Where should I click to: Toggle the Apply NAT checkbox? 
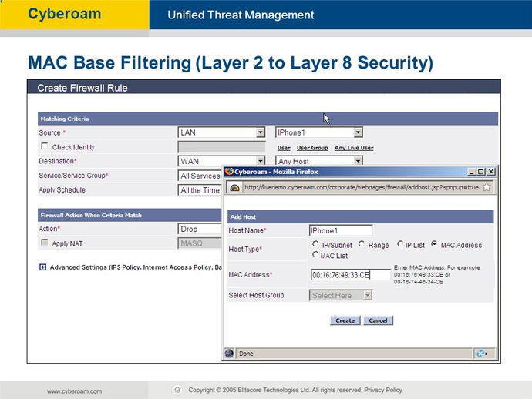[x=44, y=242]
